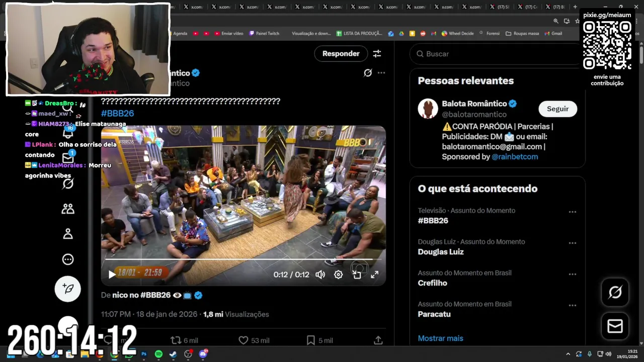Open OBS Studio from the taskbar
Image resolution: width=644 pixels, height=362 pixels.
[188, 354]
